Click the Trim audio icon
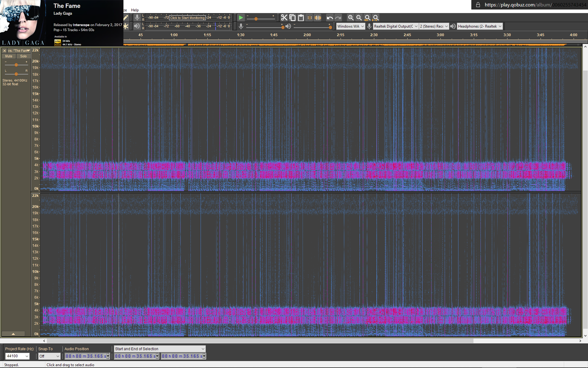The height and width of the screenshot is (368, 588). [x=310, y=17]
